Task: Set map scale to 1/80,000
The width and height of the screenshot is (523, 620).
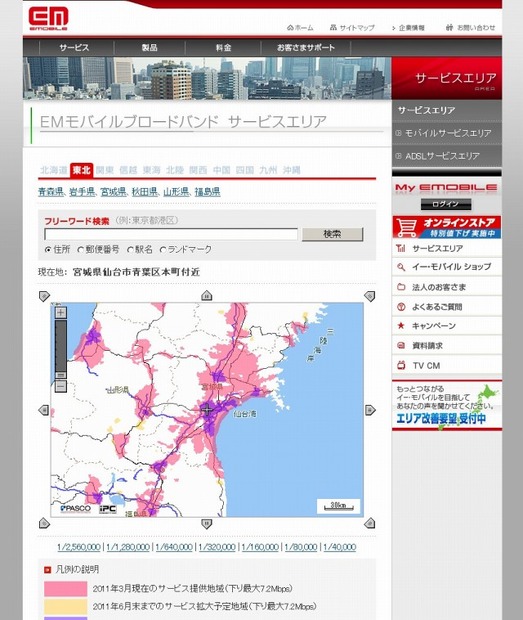Action: click(x=301, y=547)
